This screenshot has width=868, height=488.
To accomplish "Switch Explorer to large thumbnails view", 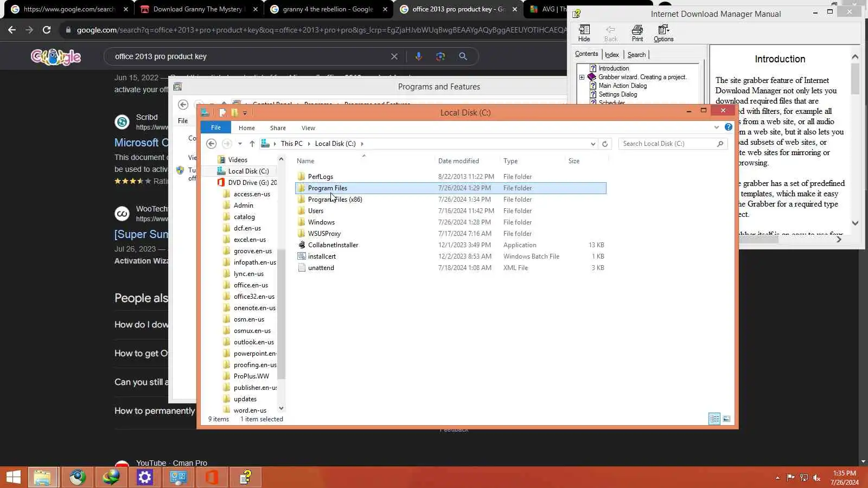I will [726, 419].
